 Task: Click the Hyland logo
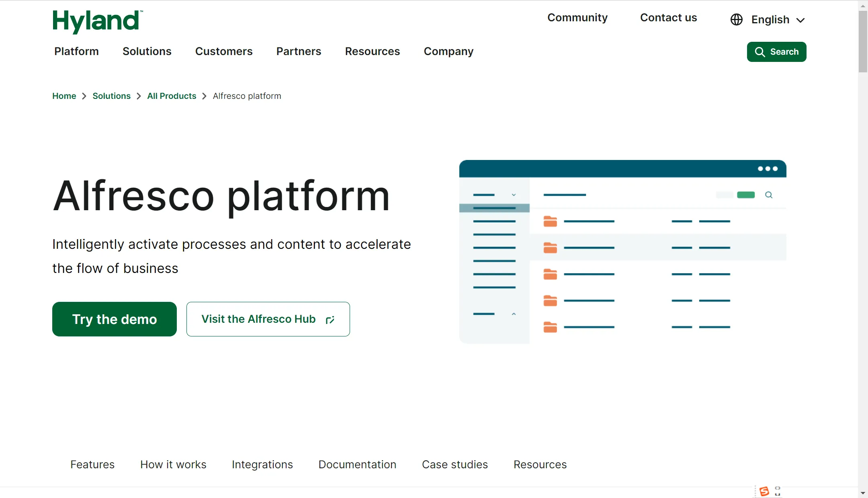[x=98, y=21]
